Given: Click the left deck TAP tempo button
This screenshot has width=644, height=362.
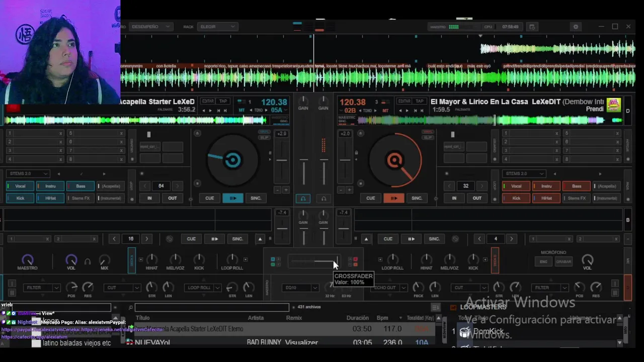Looking at the screenshot, I should pos(223,101).
